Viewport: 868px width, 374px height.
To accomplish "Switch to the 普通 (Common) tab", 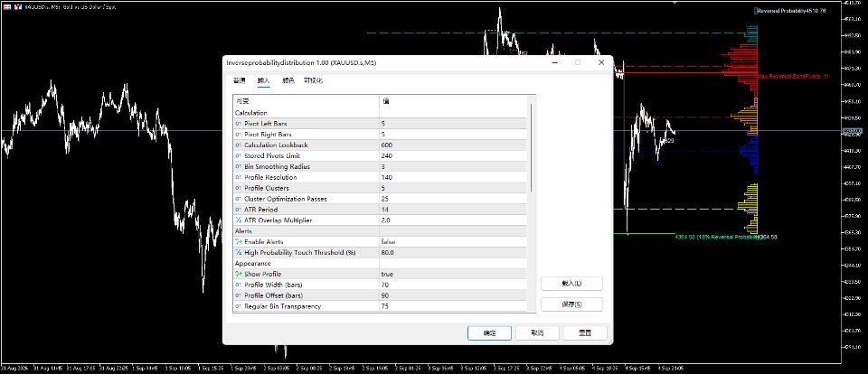I will click(x=239, y=80).
